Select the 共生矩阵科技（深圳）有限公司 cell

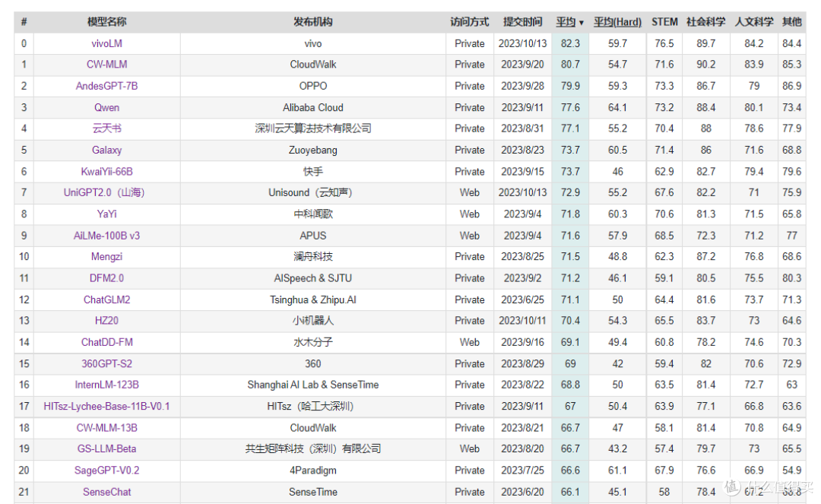tap(312, 449)
